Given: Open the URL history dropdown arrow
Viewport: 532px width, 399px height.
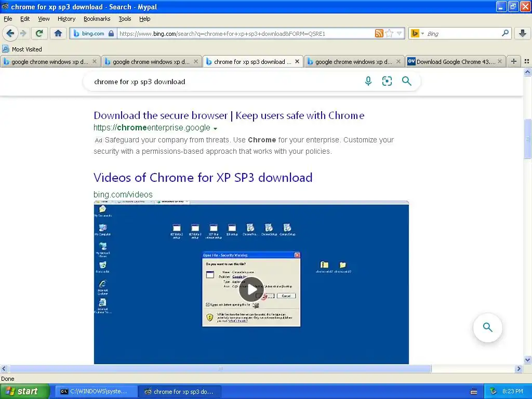Looking at the screenshot, I should [400, 33].
